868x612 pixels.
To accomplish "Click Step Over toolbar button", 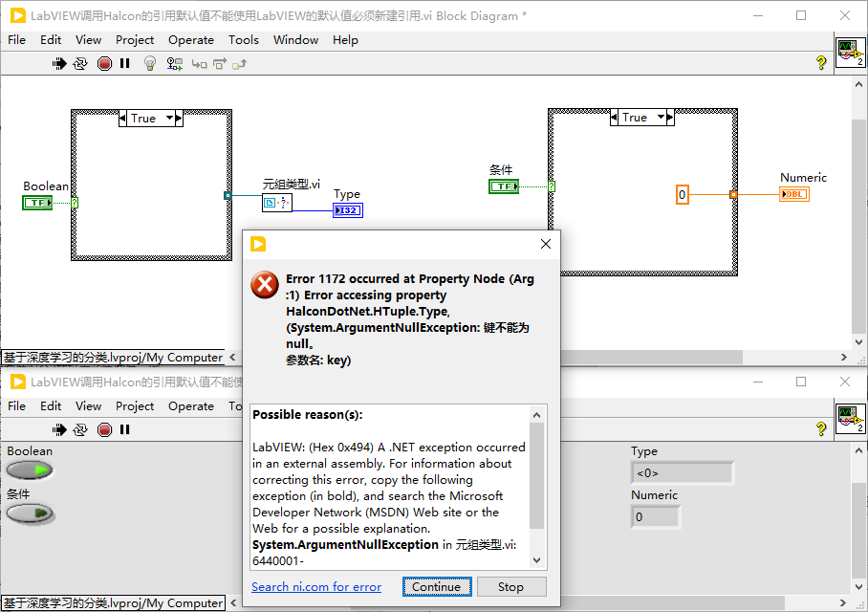I will (x=220, y=64).
